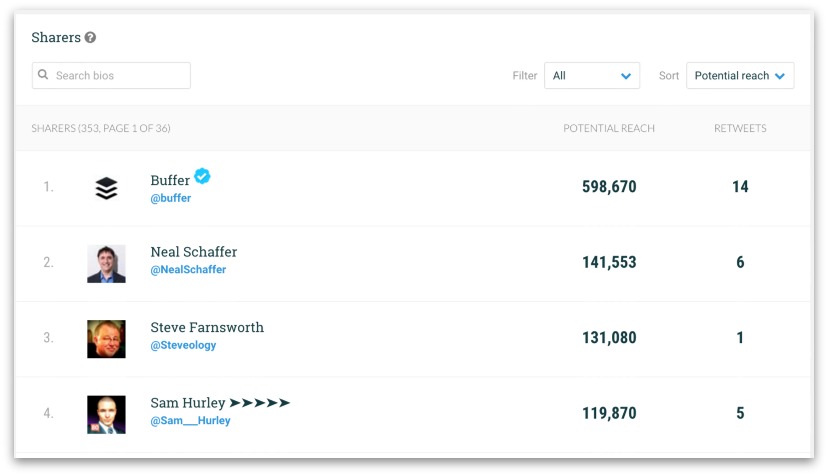Click the Retweets column header
Screen dimensions: 828x476
(740, 128)
